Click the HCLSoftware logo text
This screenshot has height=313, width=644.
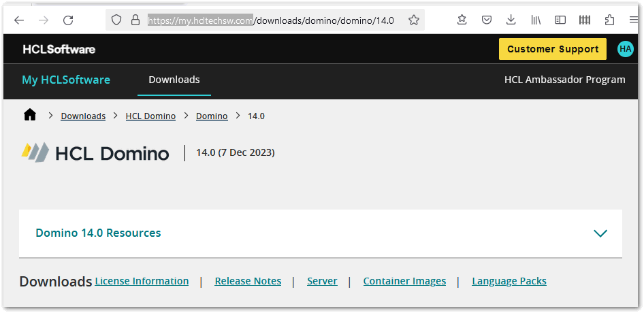point(59,49)
